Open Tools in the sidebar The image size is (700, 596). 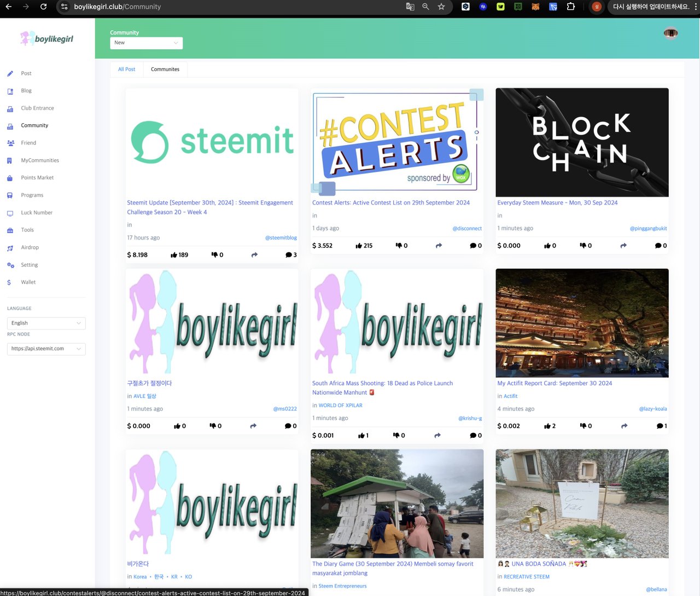[27, 230]
